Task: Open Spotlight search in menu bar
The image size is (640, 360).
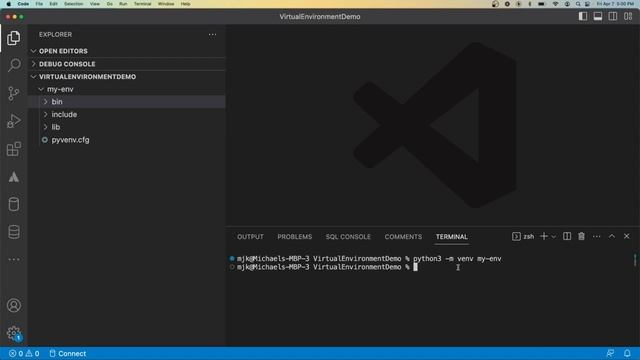Action: tap(578, 4)
